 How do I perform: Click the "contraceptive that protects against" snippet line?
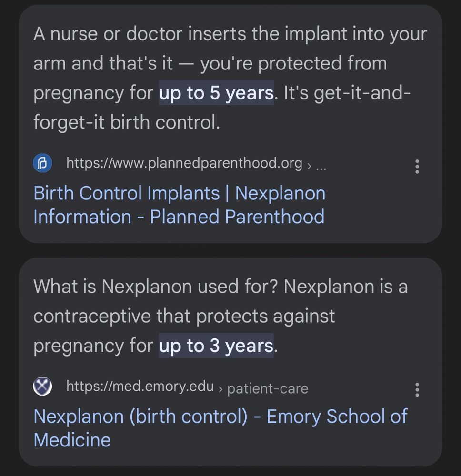tap(184, 316)
